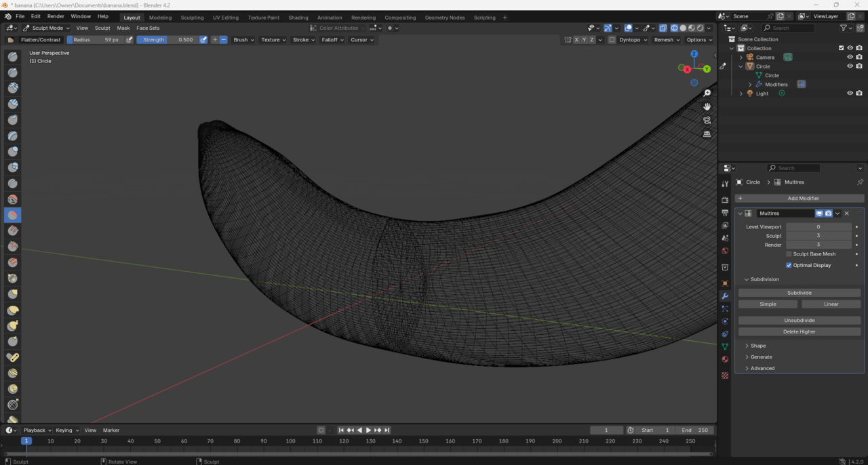
Task: Open the Sculpting workspace tab
Action: click(192, 18)
